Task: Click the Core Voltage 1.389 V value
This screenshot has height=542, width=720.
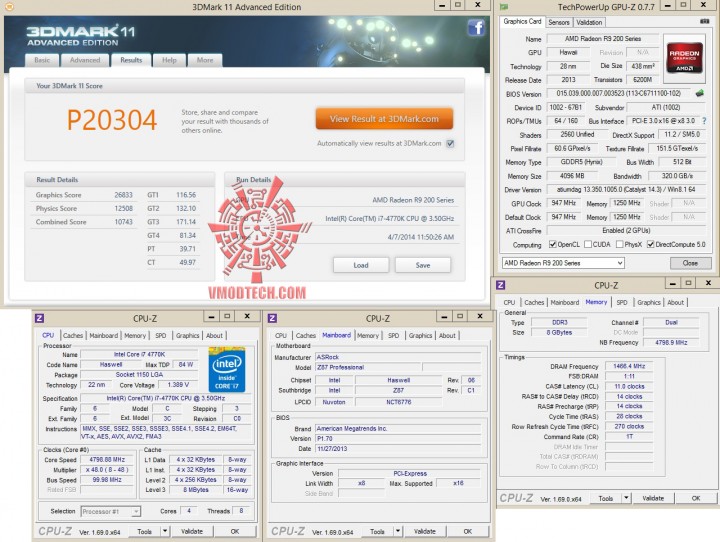Action: (x=178, y=385)
